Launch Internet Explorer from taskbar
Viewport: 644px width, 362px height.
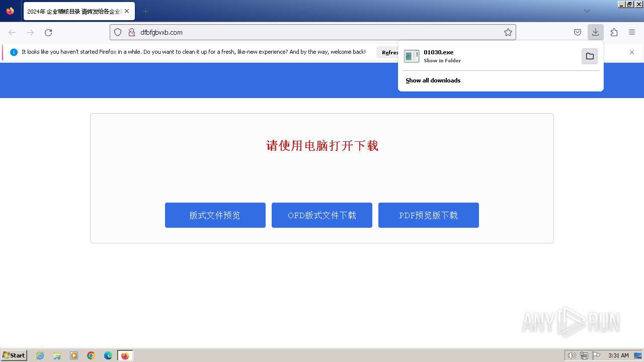(x=40, y=355)
